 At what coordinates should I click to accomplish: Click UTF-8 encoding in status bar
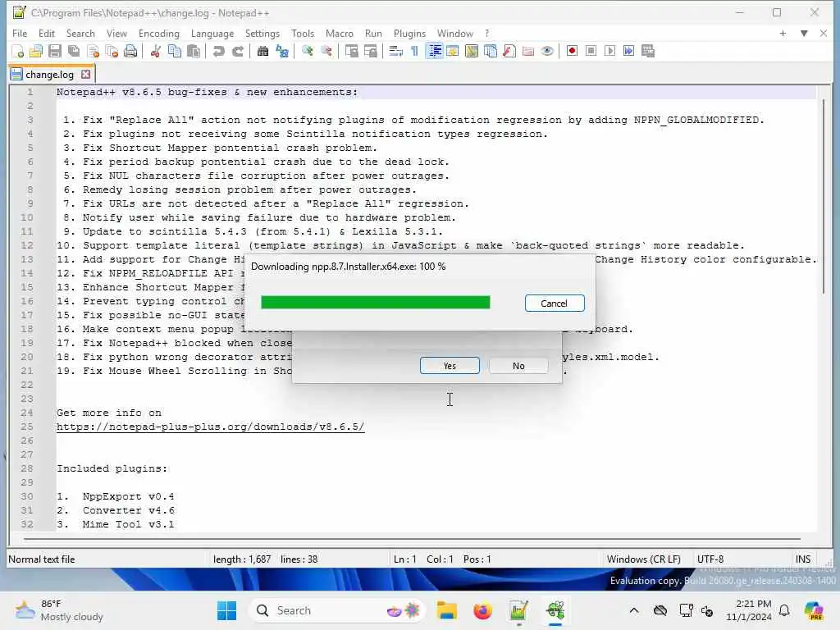tap(710, 559)
